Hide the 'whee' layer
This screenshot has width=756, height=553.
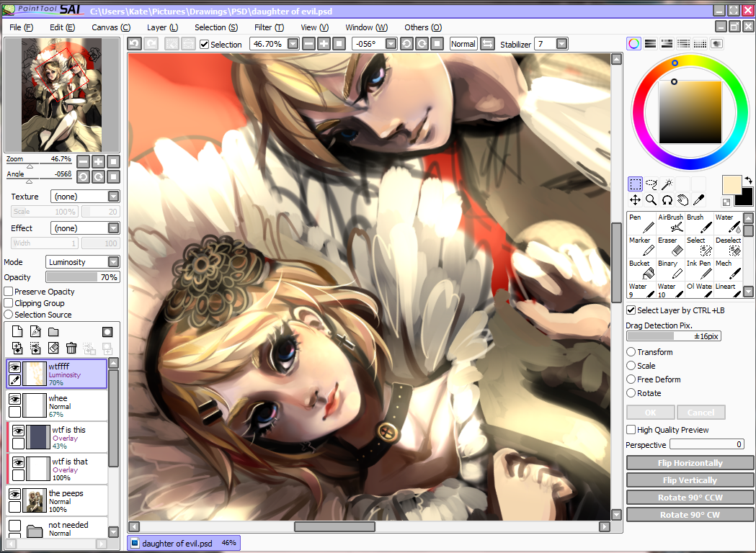pos(15,399)
